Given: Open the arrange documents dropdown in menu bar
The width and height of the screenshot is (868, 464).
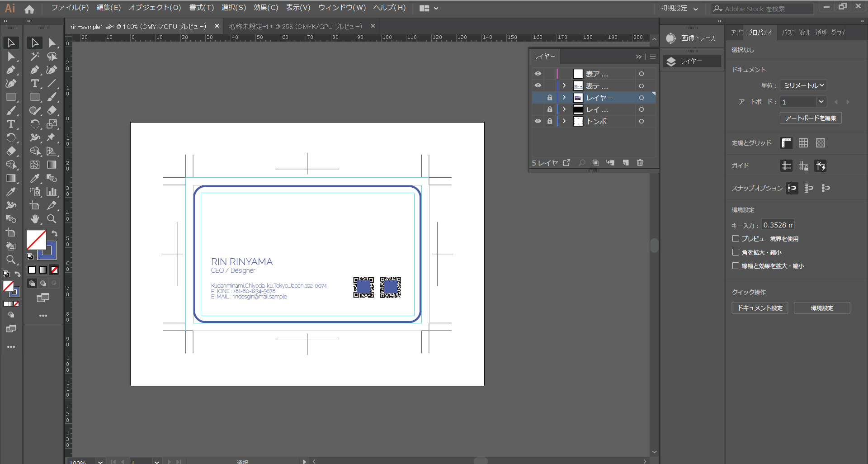Looking at the screenshot, I should point(429,9).
